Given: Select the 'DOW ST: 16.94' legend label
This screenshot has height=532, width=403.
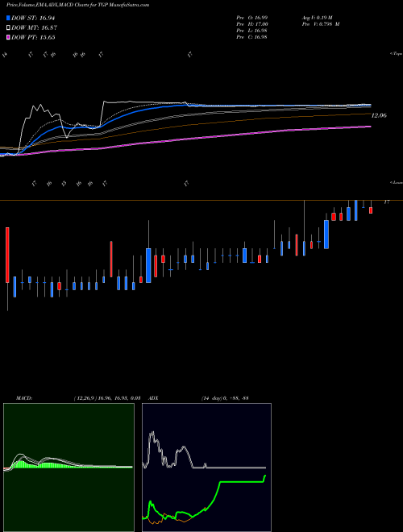Looking at the screenshot, I should [33, 18].
